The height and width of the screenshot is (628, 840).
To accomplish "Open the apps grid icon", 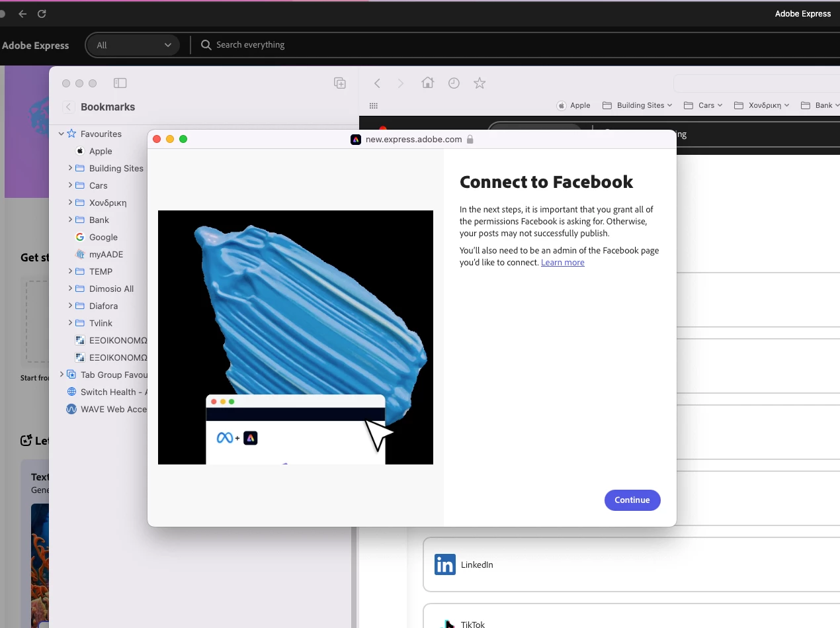I will pos(373,105).
